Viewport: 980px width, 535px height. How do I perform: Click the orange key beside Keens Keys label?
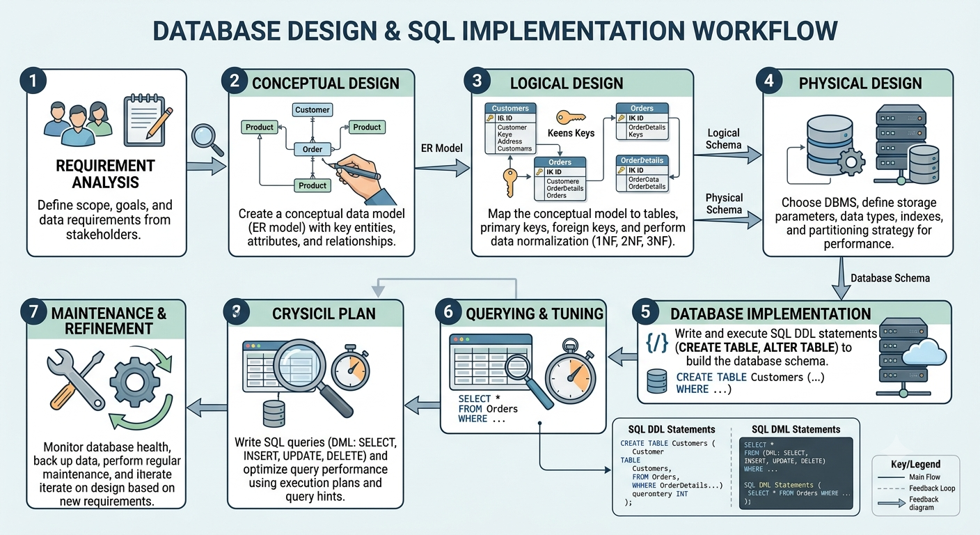click(570, 117)
